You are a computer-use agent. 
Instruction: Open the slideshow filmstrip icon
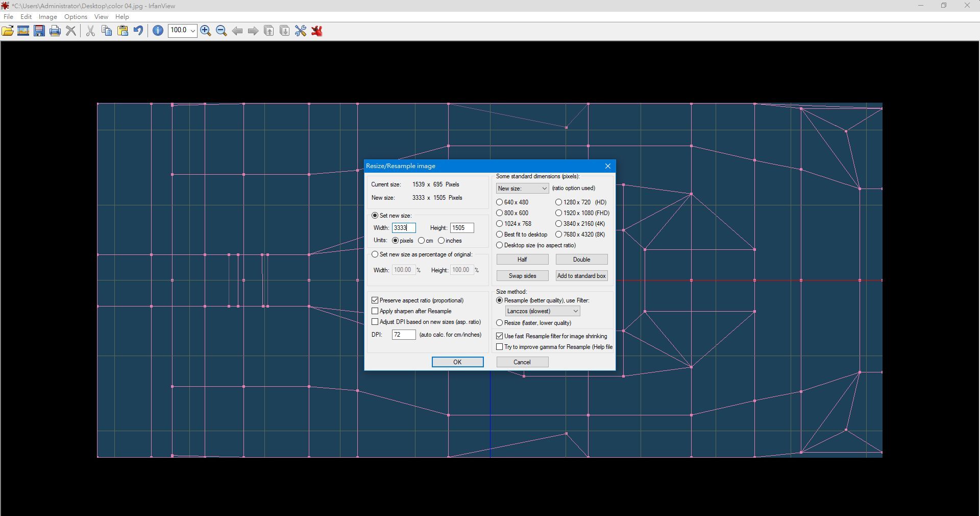click(x=23, y=31)
